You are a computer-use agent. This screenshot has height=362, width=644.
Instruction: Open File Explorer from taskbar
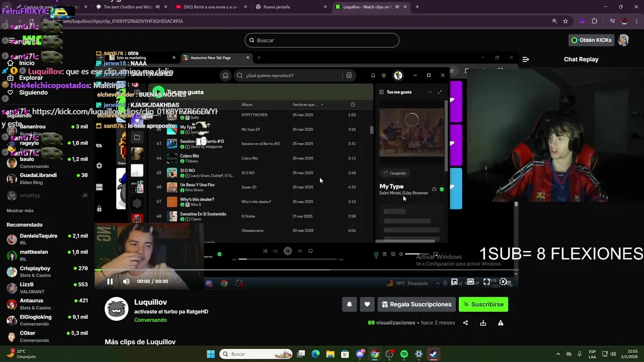point(330,354)
